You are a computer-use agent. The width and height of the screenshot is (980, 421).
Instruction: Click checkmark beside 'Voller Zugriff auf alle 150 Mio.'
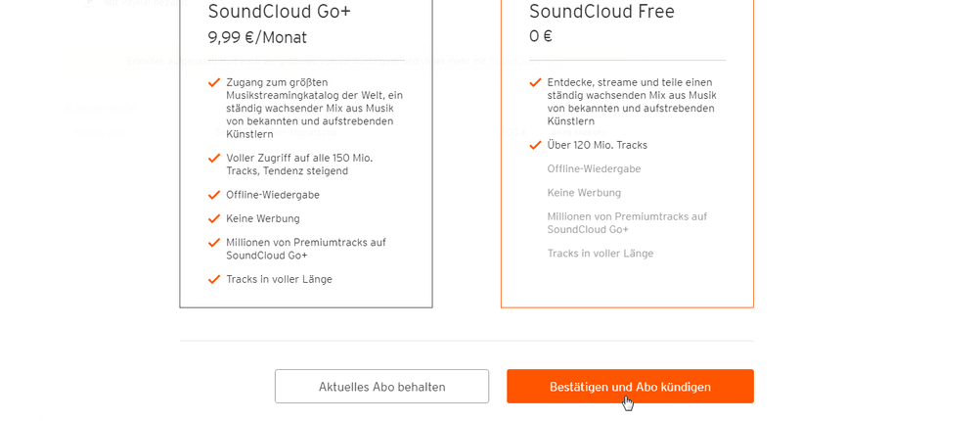[x=214, y=159]
